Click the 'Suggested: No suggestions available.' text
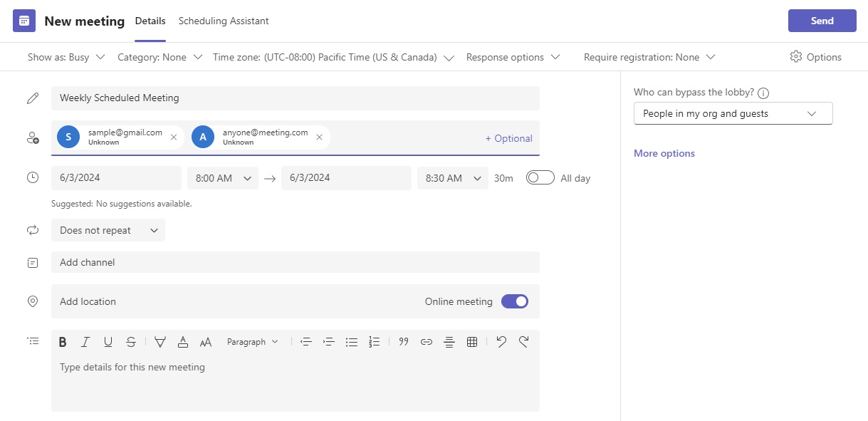 (122, 204)
